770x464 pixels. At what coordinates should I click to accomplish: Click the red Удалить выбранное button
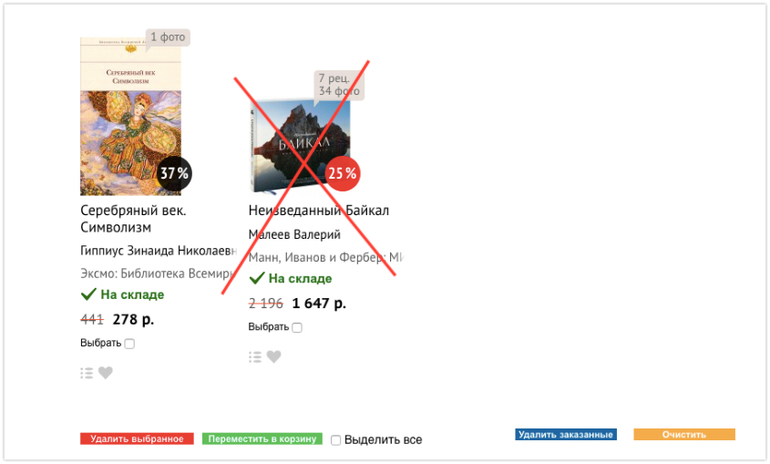click(137, 439)
